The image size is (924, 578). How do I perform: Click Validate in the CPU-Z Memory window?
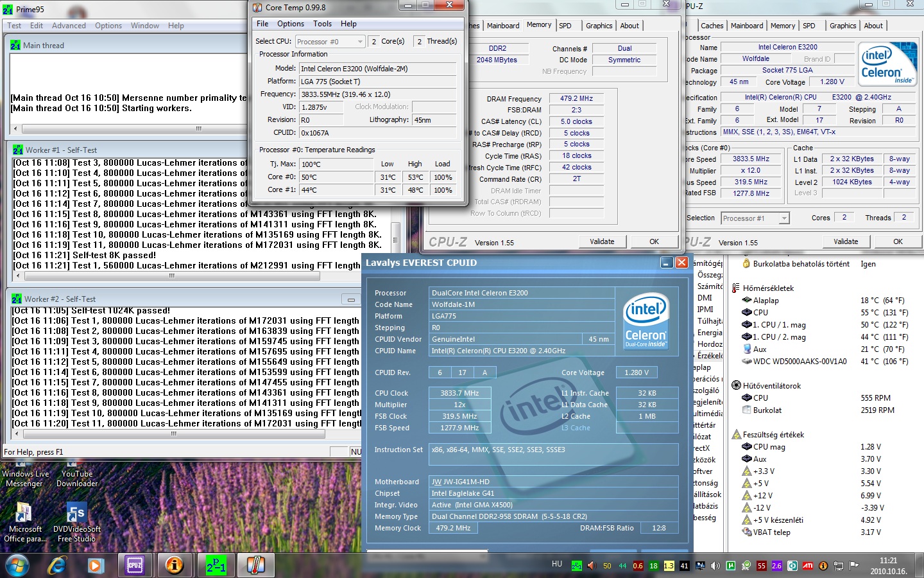[602, 241]
